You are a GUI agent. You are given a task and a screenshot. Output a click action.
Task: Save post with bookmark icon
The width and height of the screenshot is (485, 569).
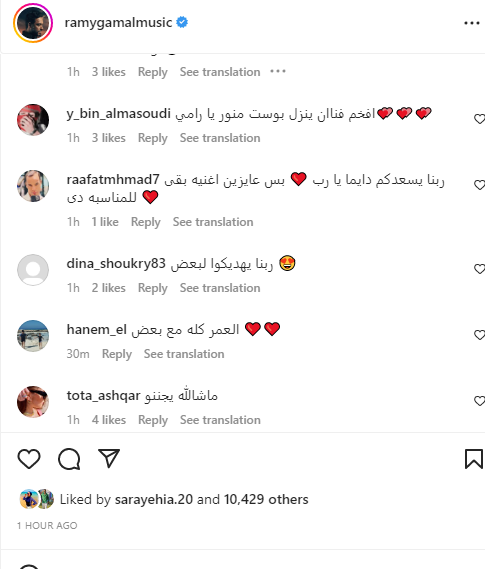(474, 459)
